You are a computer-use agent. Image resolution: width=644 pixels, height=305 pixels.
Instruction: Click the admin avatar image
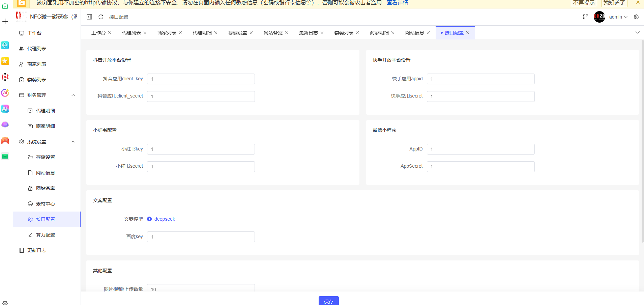[x=599, y=17]
